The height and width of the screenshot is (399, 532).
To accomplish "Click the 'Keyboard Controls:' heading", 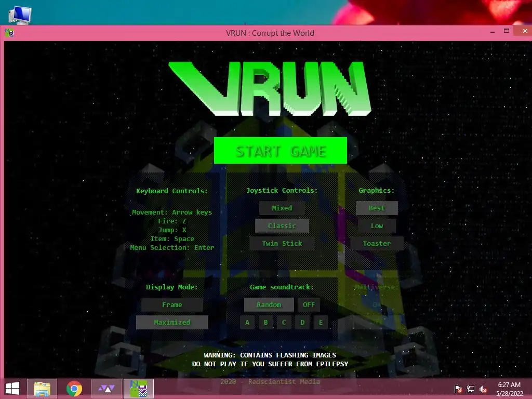I will pyautogui.click(x=171, y=191).
